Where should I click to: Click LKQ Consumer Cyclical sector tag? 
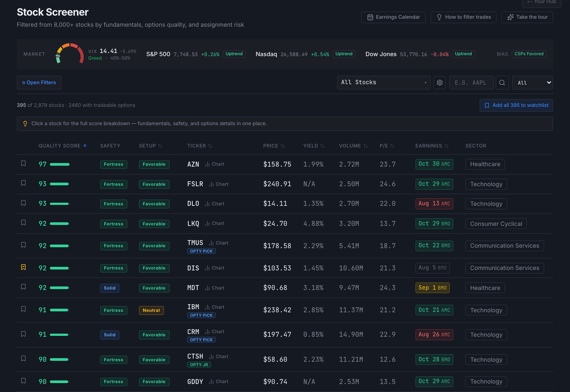(496, 224)
